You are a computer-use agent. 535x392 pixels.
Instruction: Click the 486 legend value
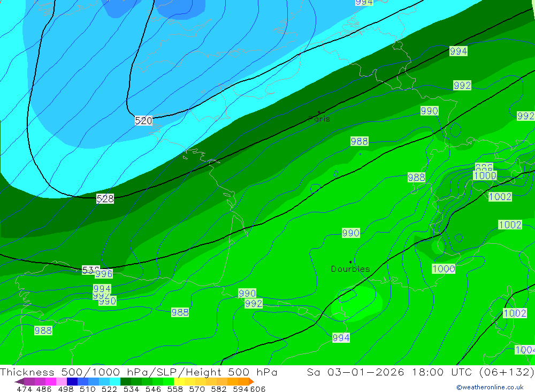(x=44, y=389)
